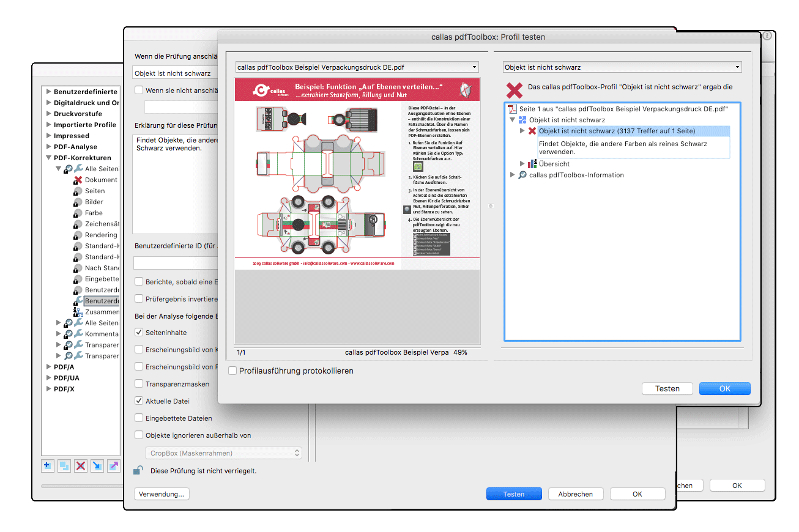Click the duplicate profile icon
This screenshot has width=799, height=532.
coord(64,465)
